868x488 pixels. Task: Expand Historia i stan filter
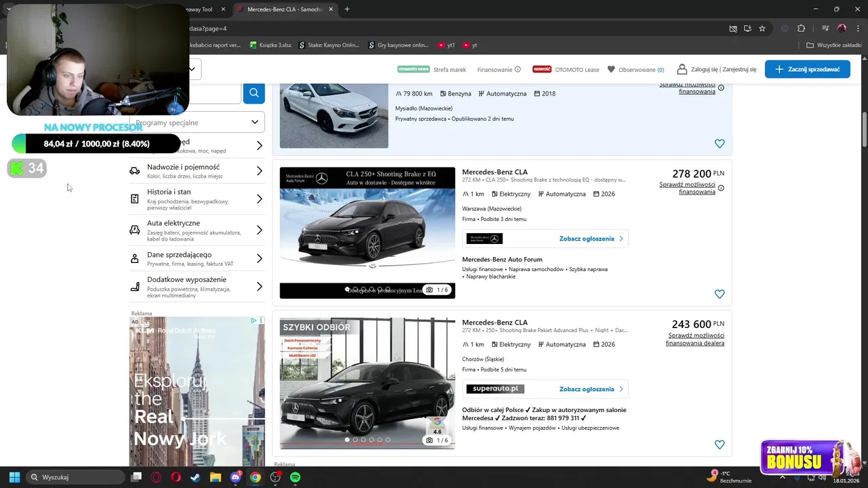pyautogui.click(x=197, y=199)
